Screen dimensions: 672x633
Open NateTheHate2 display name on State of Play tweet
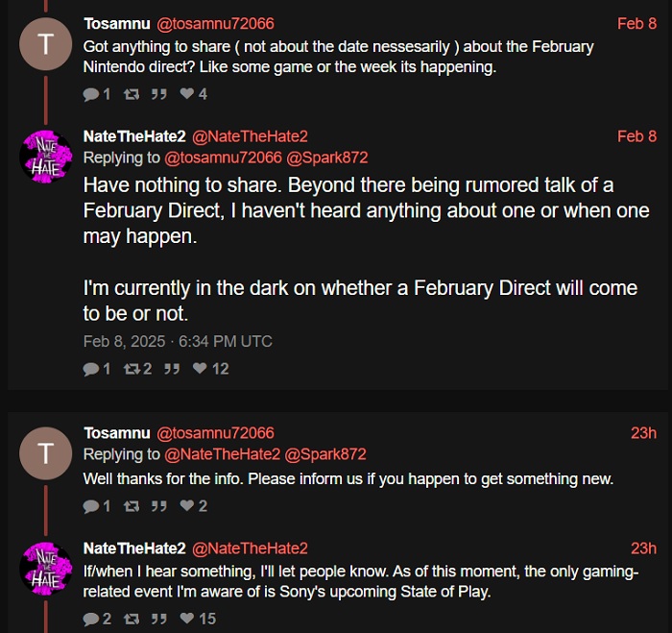tap(134, 548)
